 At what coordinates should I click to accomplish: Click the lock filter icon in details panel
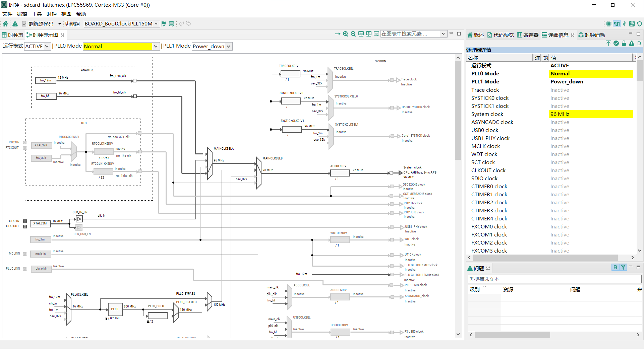click(624, 43)
